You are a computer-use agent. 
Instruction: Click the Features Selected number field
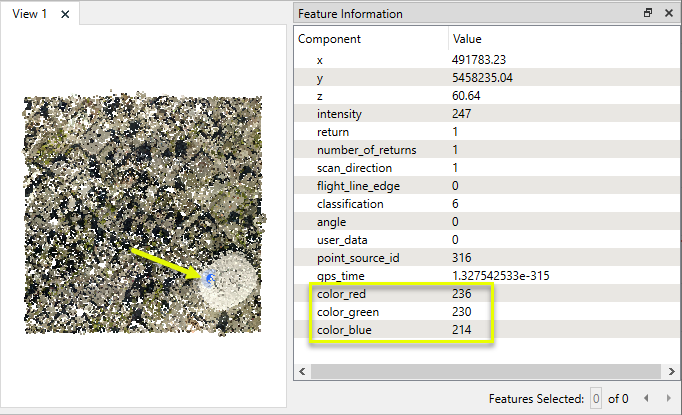[x=596, y=398]
